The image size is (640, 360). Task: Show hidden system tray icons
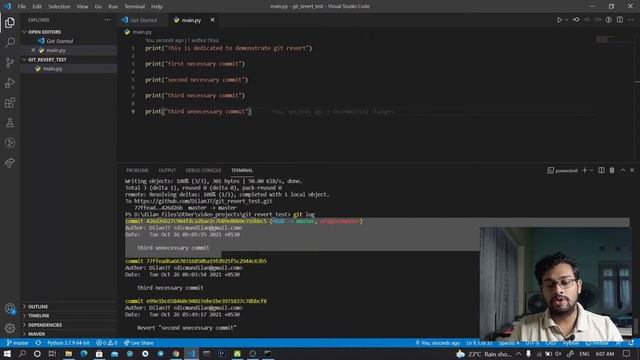[518, 353]
